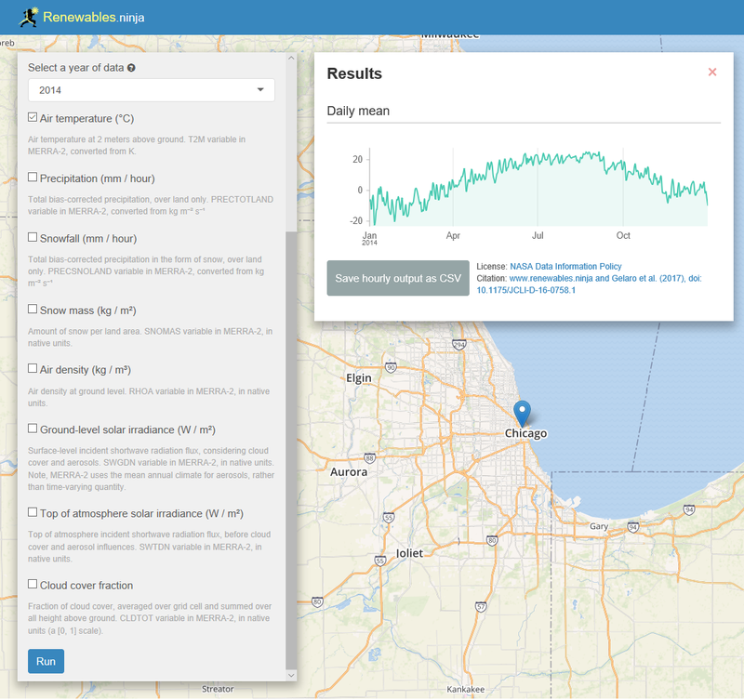The width and height of the screenshot is (744, 700).
Task: Click the Elgin label on the map
Action: tap(359, 378)
